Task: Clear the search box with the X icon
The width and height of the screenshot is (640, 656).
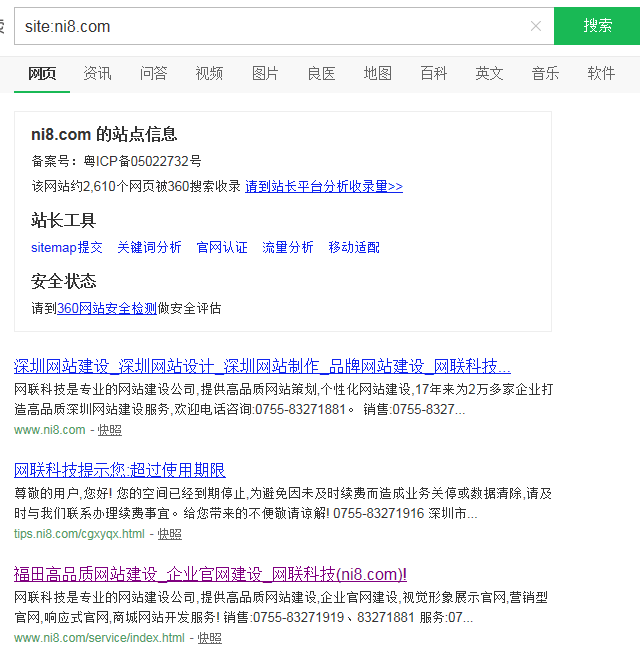Action: point(536,26)
